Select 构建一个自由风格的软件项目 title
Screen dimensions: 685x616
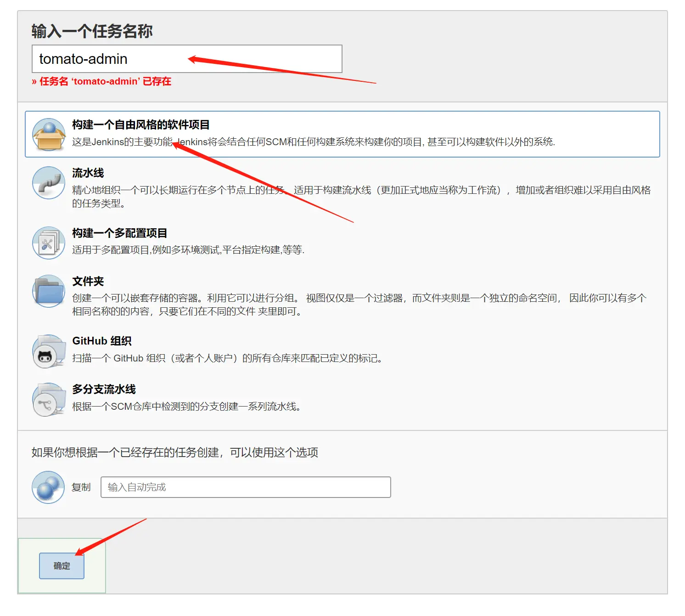coord(141,125)
